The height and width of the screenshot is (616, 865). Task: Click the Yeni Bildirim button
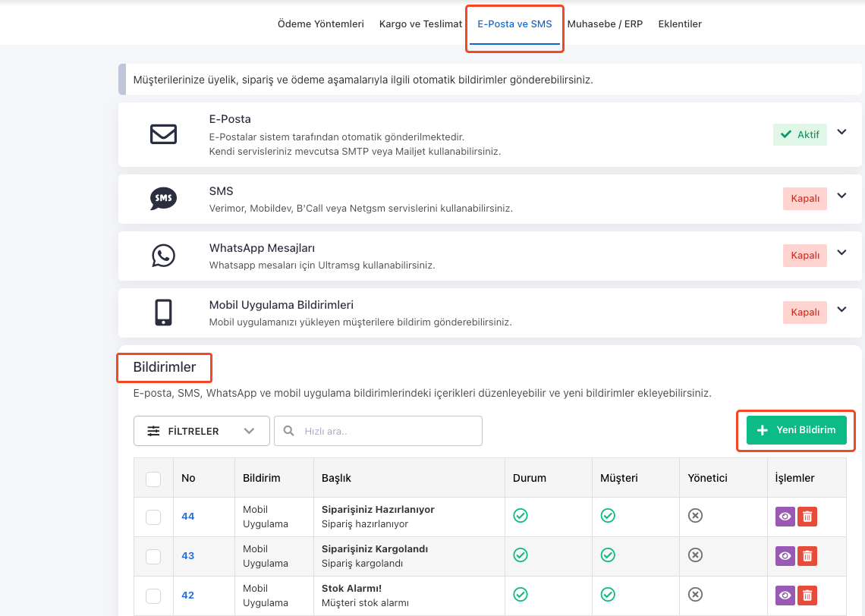tap(796, 430)
